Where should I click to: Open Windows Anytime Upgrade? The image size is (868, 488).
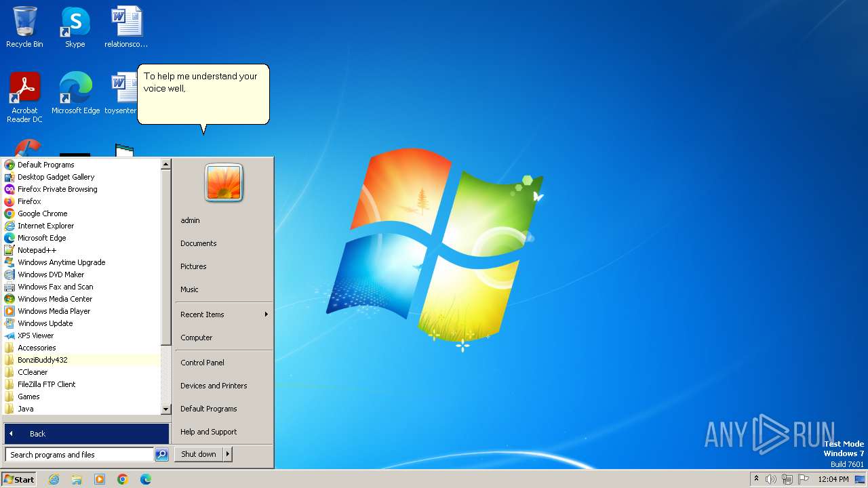[x=82, y=262]
